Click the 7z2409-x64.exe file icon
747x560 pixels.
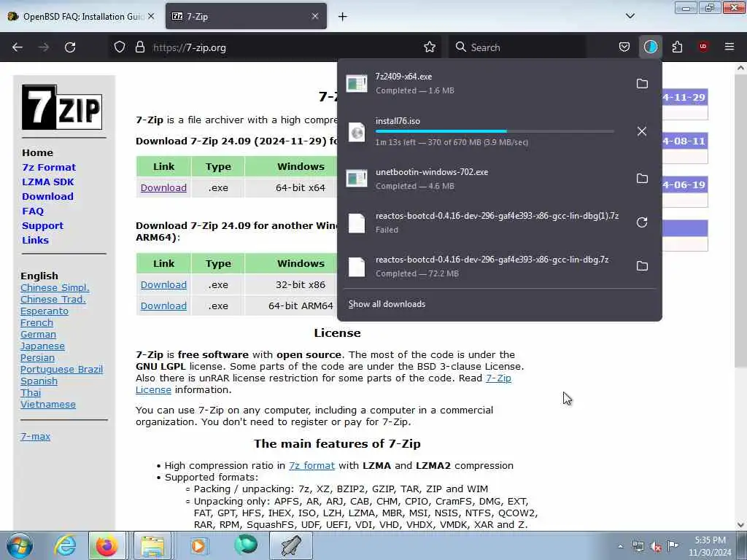click(357, 84)
